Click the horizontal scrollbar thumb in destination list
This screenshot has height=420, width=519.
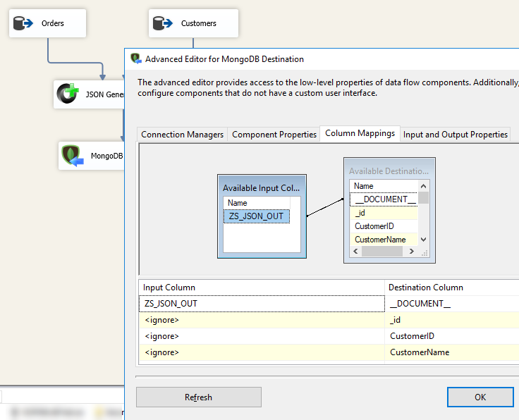pos(382,252)
